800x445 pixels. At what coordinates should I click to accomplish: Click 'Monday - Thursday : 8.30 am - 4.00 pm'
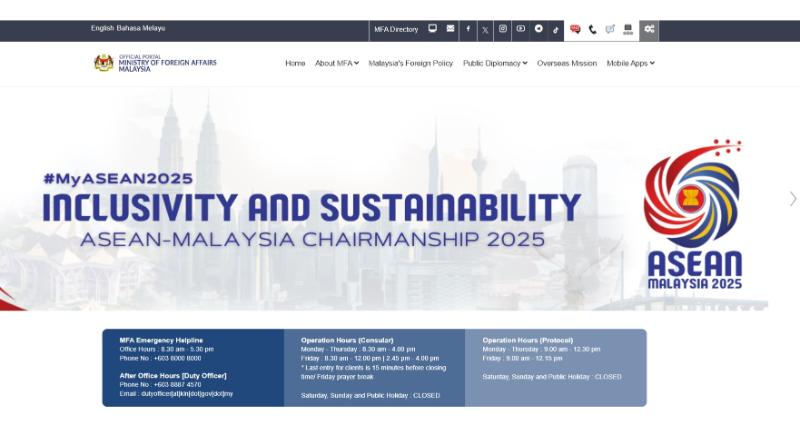[358, 349]
